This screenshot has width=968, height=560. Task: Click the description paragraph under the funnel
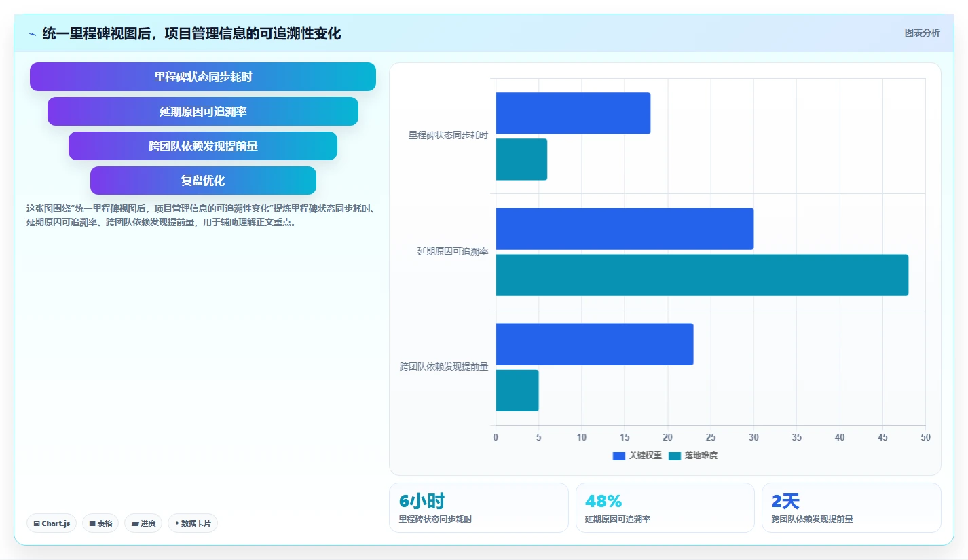[200, 215]
